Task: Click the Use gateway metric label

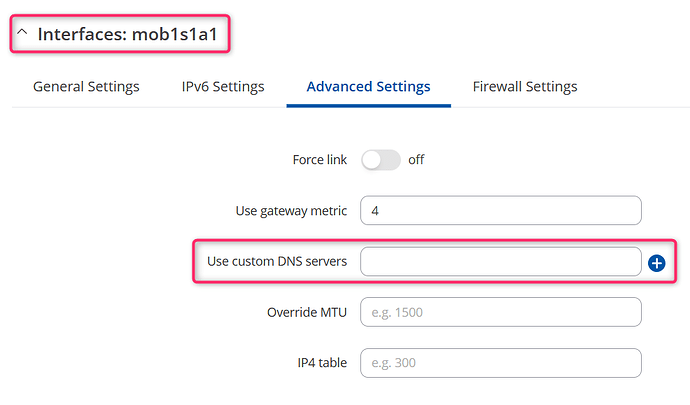Action: pyautogui.click(x=291, y=211)
